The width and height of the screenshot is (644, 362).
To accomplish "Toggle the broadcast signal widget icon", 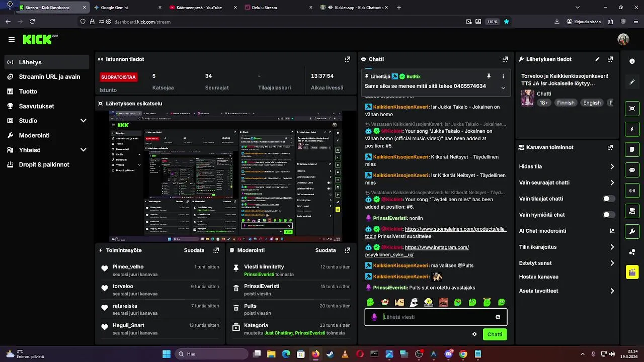I will pos(632,191).
